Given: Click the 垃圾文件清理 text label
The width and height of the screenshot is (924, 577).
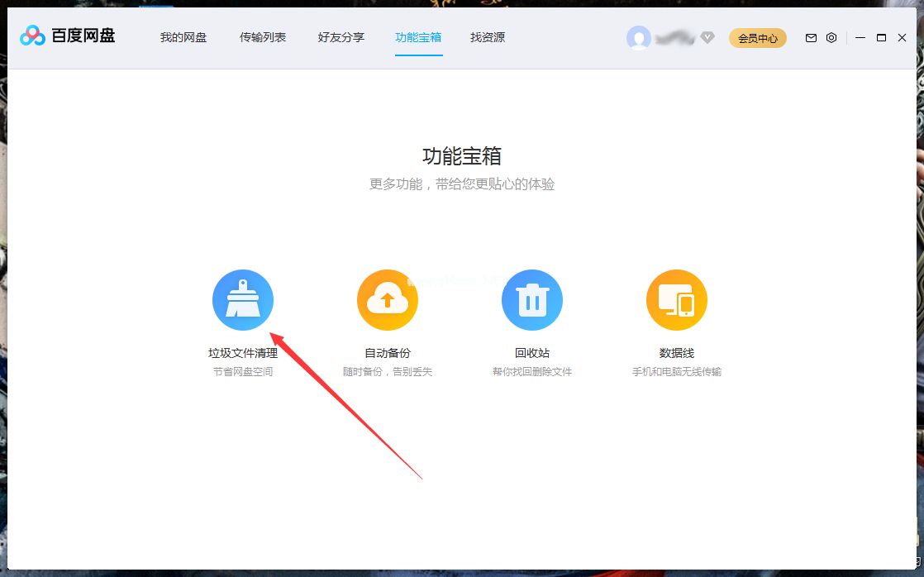Looking at the screenshot, I should tap(243, 351).
